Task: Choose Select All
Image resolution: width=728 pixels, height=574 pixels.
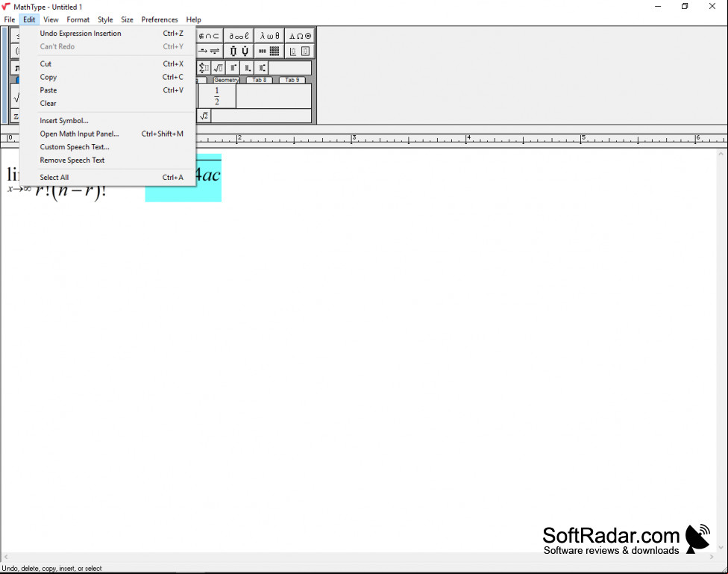Action: tap(107, 178)
